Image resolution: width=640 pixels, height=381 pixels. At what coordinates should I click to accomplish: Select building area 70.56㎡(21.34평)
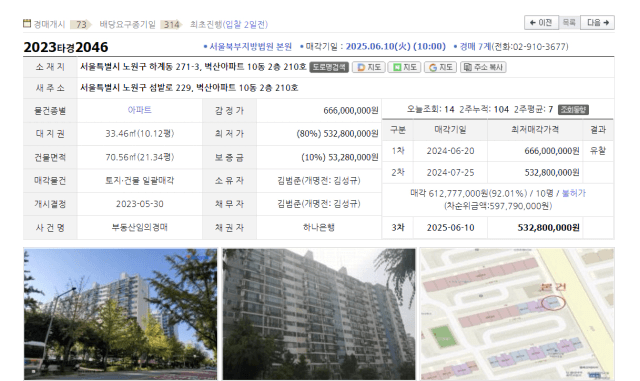pos(140,157)
